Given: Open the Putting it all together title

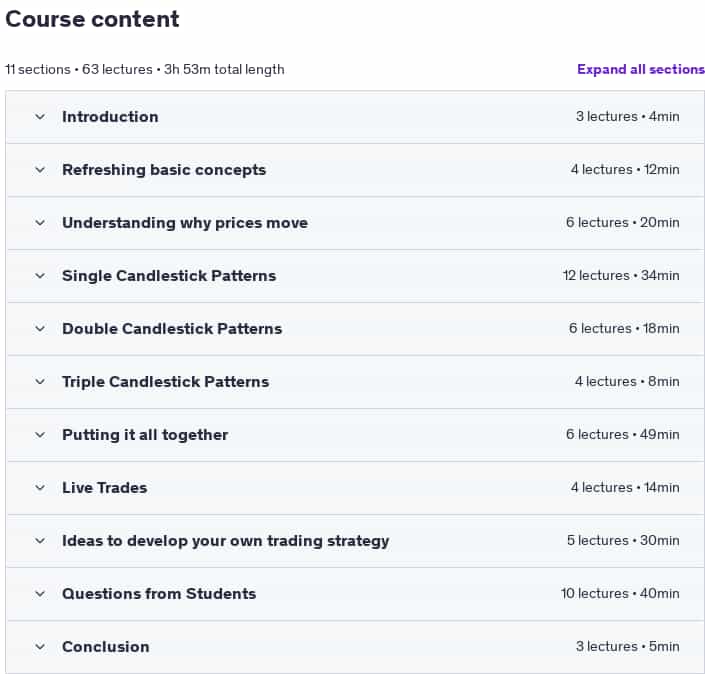Looking at the screenshot, I should click(x=145, y=435).
